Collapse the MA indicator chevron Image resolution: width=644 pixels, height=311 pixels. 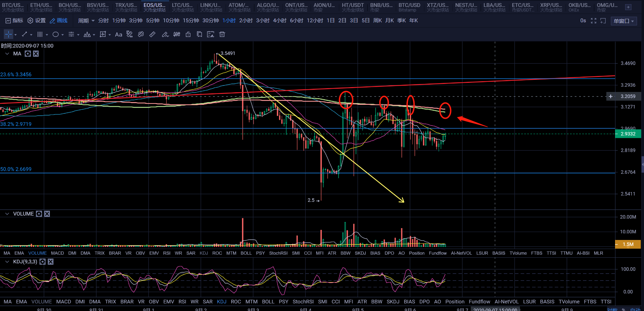tap(7, 54)
